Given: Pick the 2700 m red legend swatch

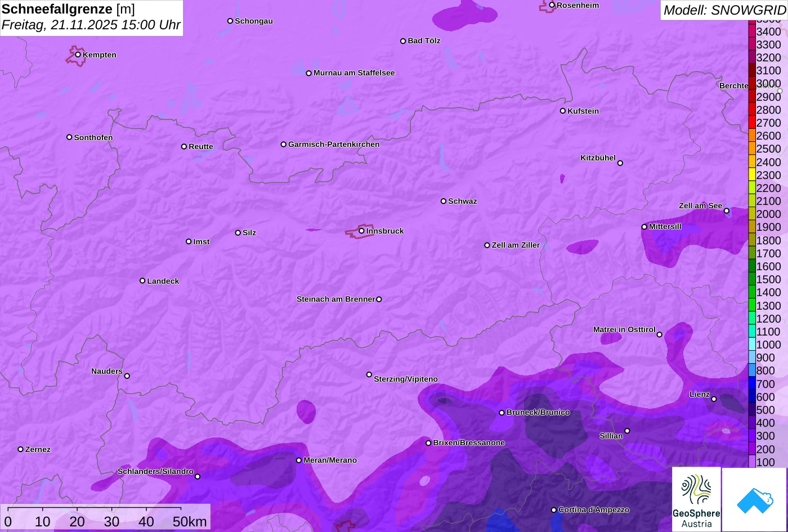Looking at the screenshot, I should pos(752,122).
